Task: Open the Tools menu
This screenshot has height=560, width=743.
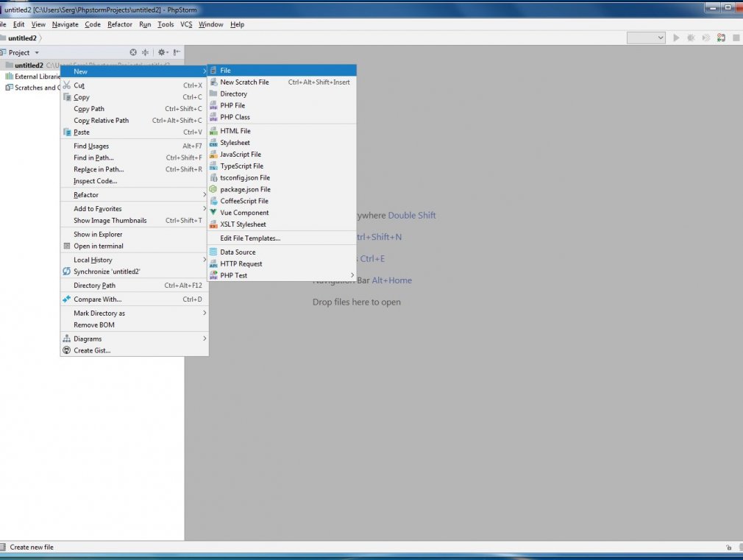Action: click(166, 24)
